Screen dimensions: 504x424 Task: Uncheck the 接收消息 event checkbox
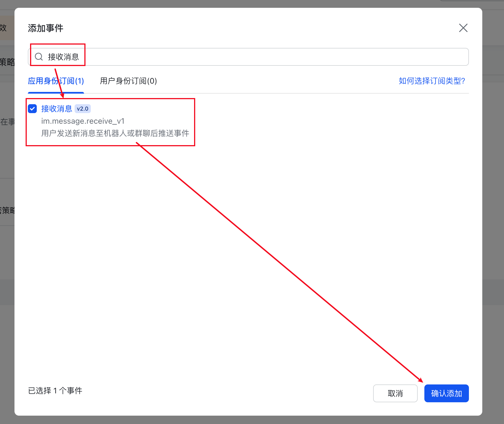tap(33, 109)
